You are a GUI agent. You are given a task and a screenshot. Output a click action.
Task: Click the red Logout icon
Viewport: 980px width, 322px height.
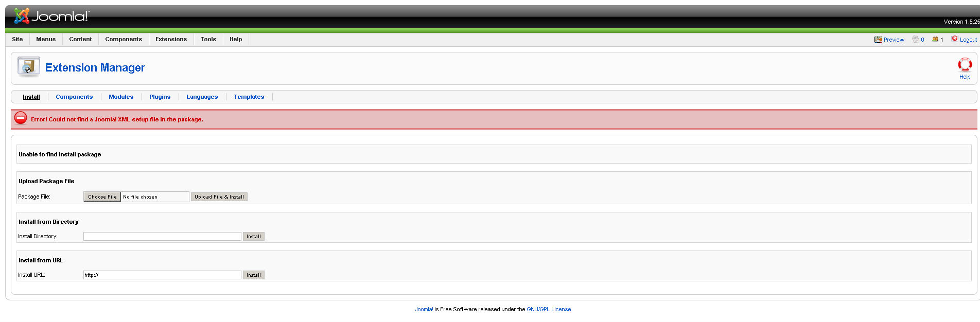coord(954,39)
